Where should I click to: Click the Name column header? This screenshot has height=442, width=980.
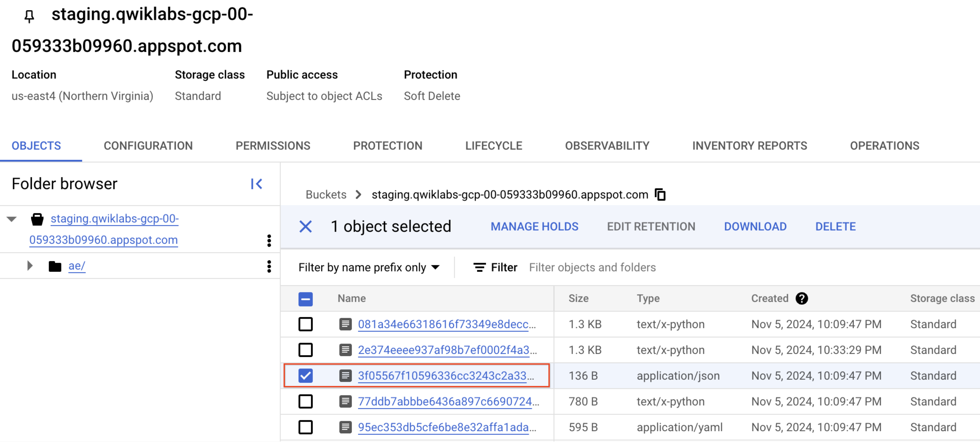coord(351,299)
